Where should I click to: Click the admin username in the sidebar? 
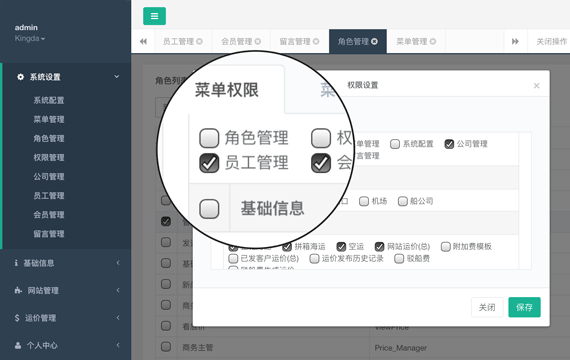pos(26,28)
